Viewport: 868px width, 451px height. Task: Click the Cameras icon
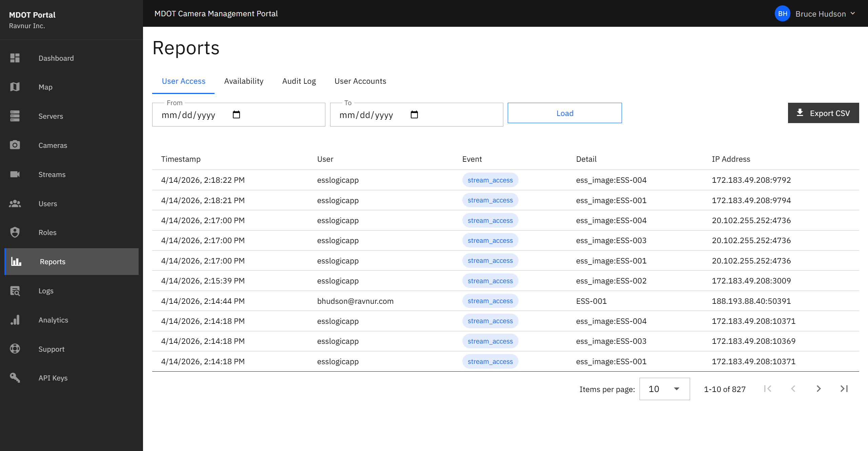click(x=15, y=145)
